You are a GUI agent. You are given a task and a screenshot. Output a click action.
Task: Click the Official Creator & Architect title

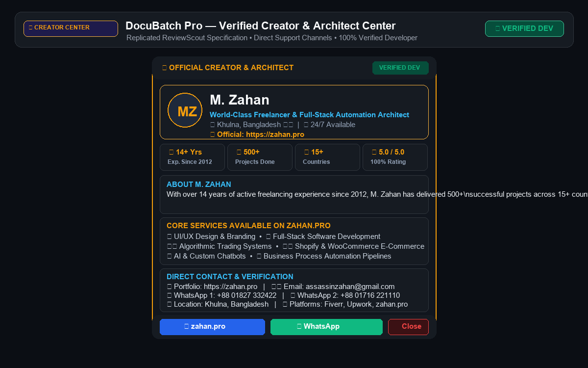228,68
